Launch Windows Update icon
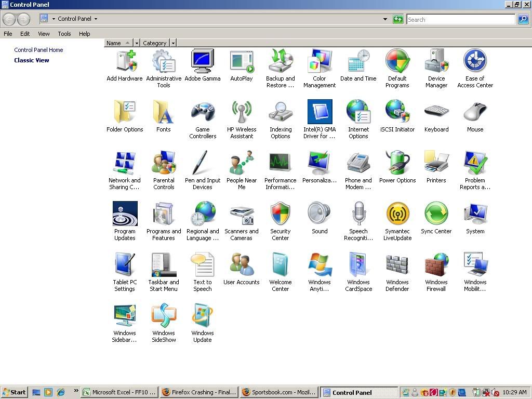This screenshot has height=399, width=532. pos(203,315)
